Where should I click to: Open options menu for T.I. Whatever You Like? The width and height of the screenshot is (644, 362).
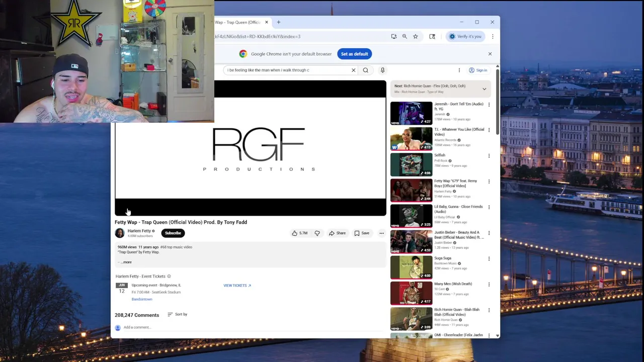(489, 130)
